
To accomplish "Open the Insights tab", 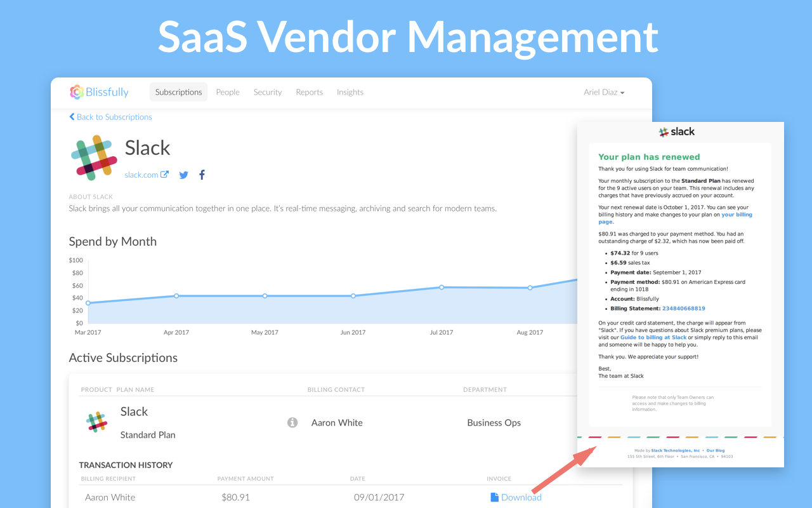I will point(350,92).
